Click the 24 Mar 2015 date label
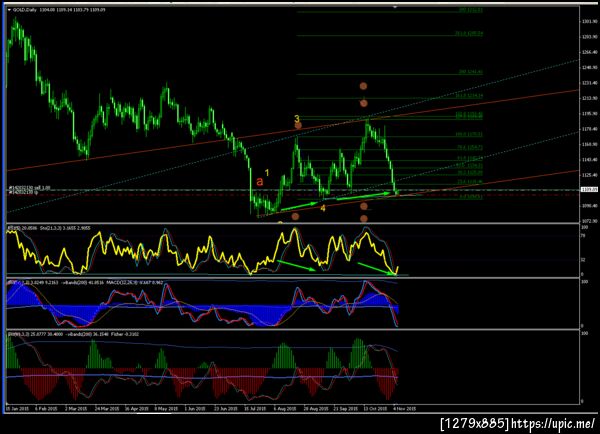The image size is (600, 434). [x=106, y=408]
